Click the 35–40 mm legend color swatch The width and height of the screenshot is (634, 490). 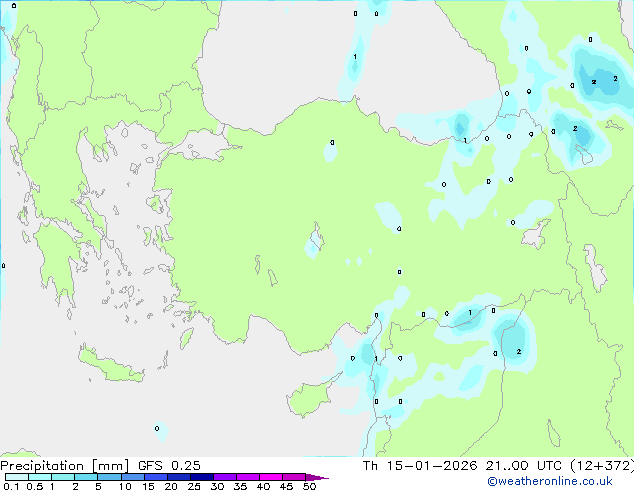pos(248,477)
